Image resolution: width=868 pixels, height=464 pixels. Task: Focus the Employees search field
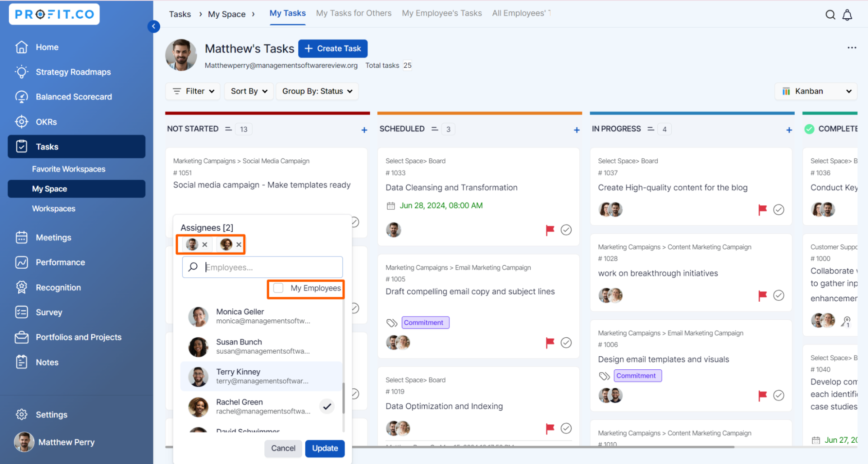point(269,267)
